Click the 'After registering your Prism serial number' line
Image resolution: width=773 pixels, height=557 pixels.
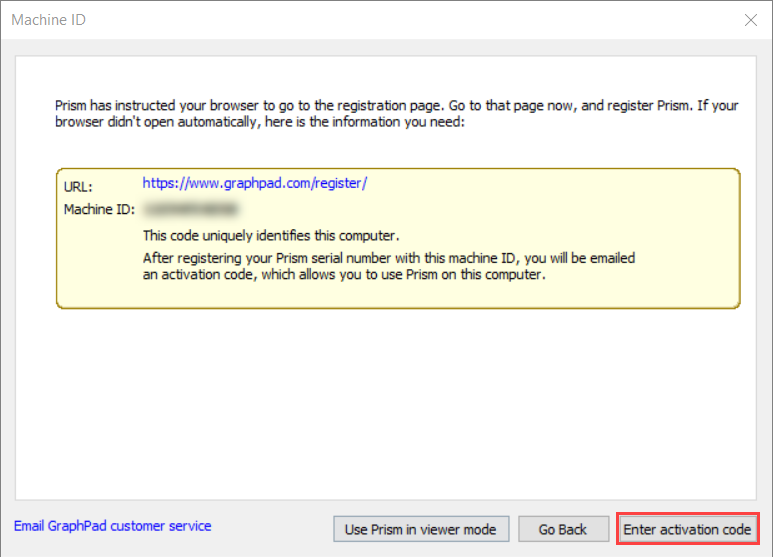(x=389, y=258)
